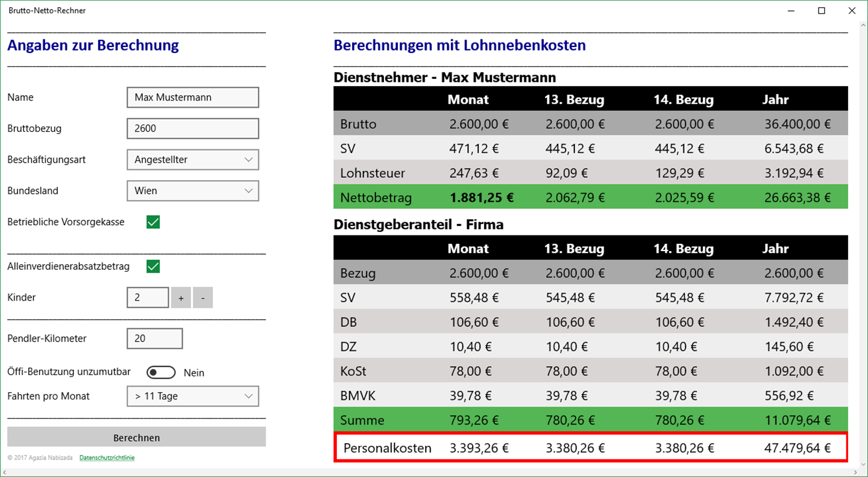This screenshot has width=868, height=477.
Task: Click the yearly KoSt value 1.092,00 €
Action: [794, 371]
